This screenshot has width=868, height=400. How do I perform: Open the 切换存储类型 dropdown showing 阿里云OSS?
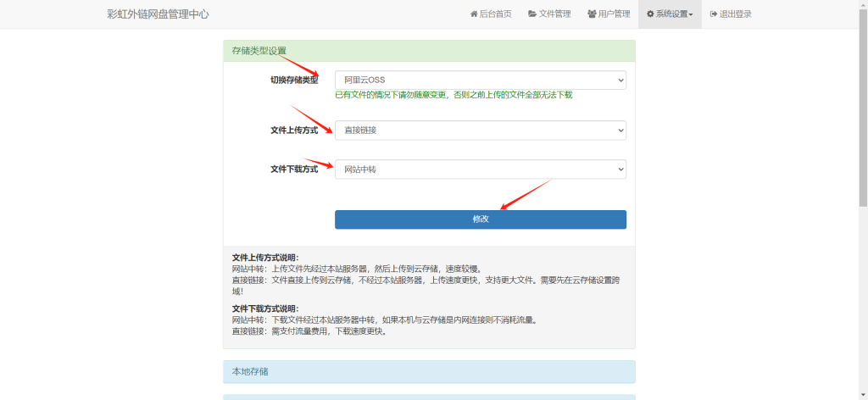click(481, 81)
